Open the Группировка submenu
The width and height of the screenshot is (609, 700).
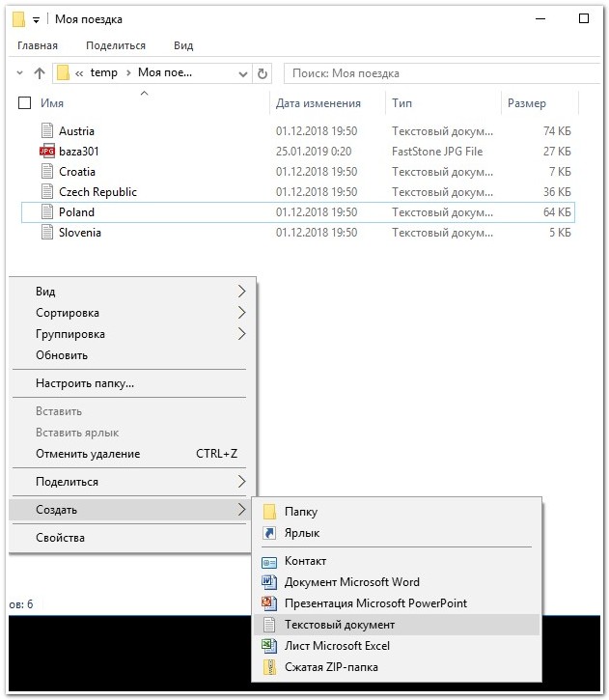70,334
